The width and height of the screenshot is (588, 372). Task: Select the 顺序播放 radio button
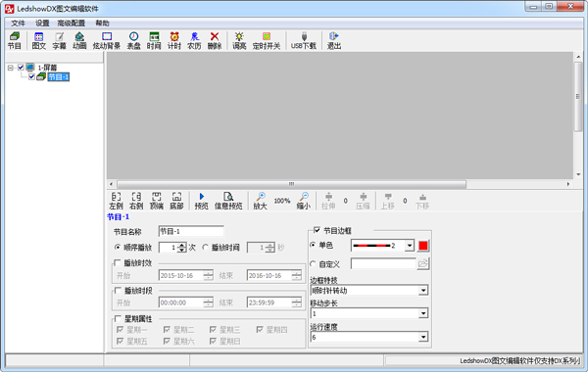click(x=118, y=248)
